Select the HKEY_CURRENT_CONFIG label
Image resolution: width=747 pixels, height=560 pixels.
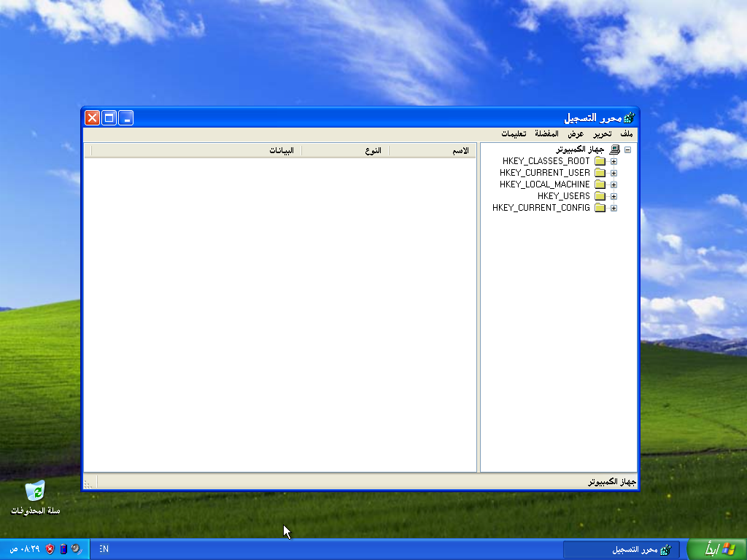[541, 208]
